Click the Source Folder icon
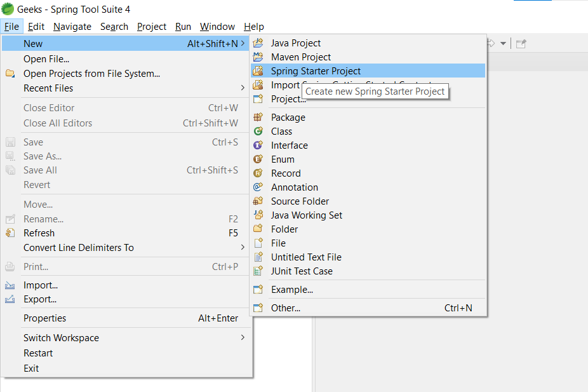The image size is (588, 392). click(x=258, y=201)
